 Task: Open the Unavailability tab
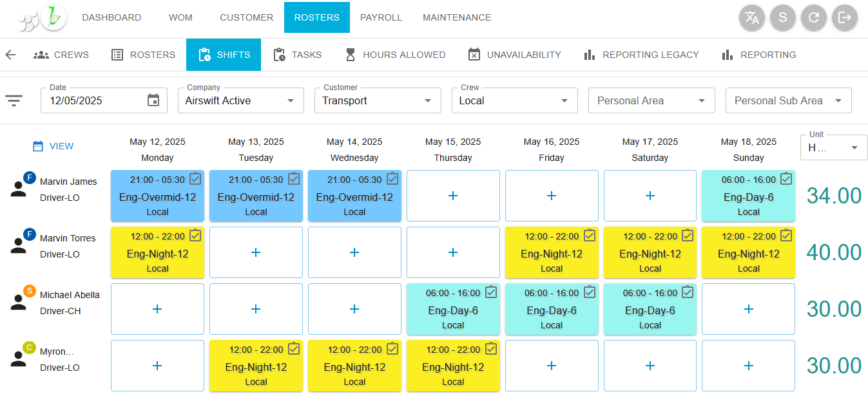click(514, 55)
